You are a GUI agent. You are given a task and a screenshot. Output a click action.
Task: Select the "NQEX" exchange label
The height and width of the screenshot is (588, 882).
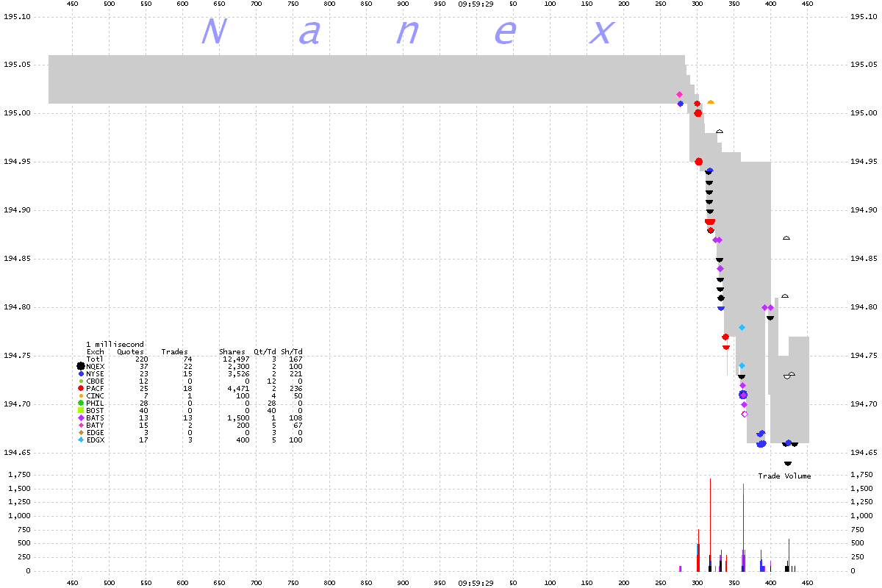(x=96, y=366)
